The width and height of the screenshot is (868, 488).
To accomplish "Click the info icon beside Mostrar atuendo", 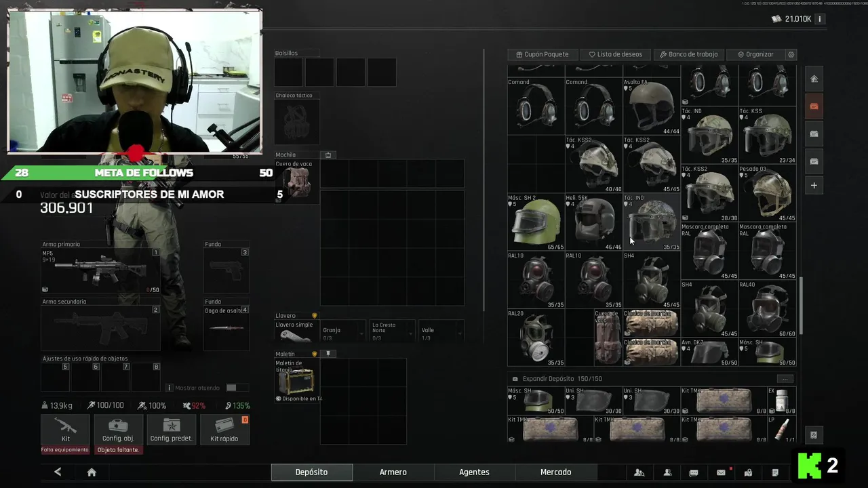I will coord(170,388).
